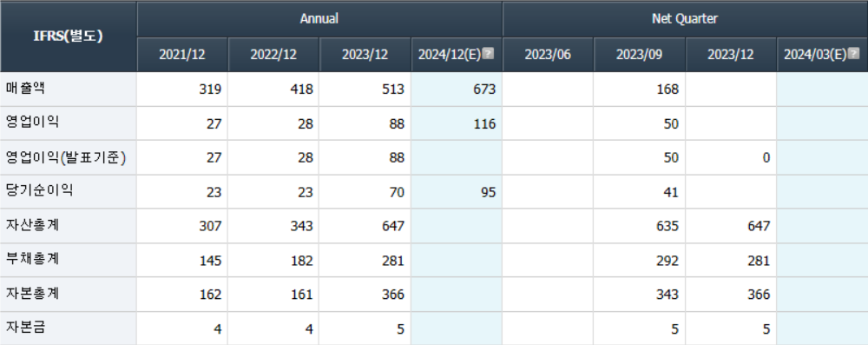Click 영업이익 row value 50 under 2023/09
This screenshot has height=345, width=868.
click(671, 123)
